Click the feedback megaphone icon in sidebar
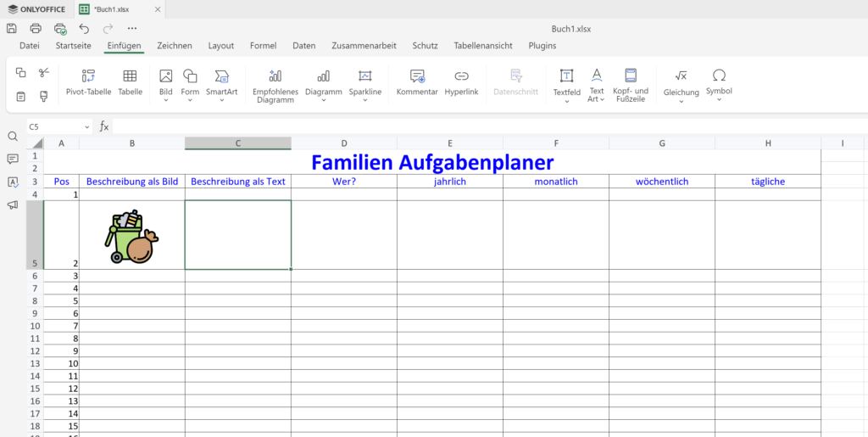The image size is (868, 437). click(x=13, y=204)
